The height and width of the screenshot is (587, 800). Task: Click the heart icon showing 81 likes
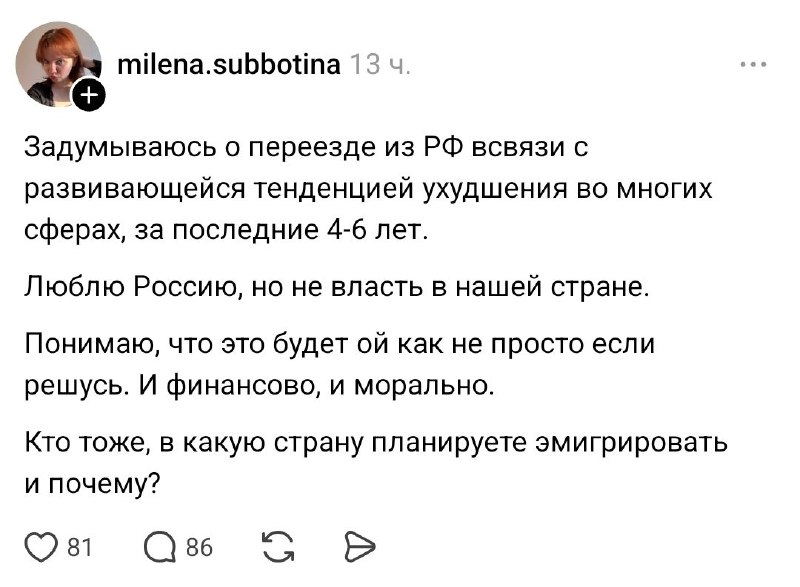(x=38, y=545)
